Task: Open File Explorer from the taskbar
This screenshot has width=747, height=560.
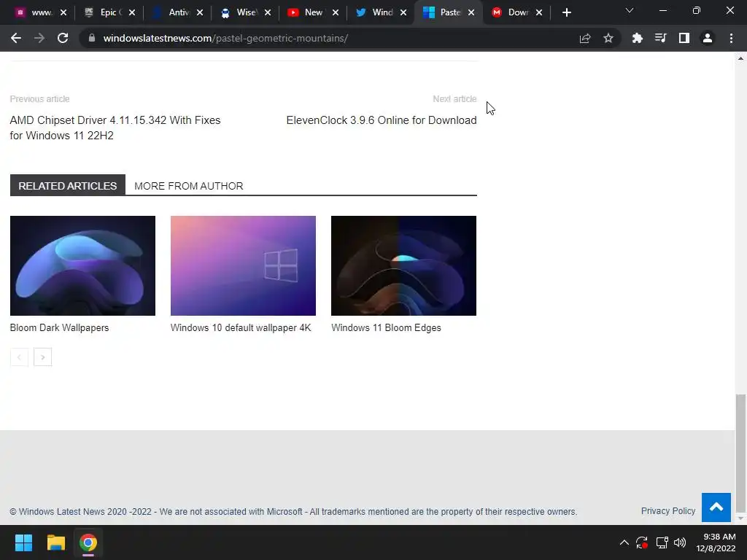Action: (x=55, y=542)
